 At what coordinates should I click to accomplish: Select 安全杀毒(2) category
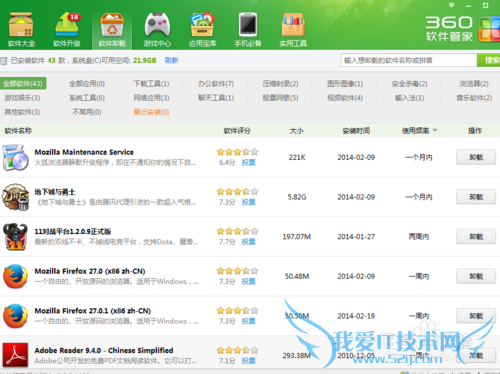409,83
